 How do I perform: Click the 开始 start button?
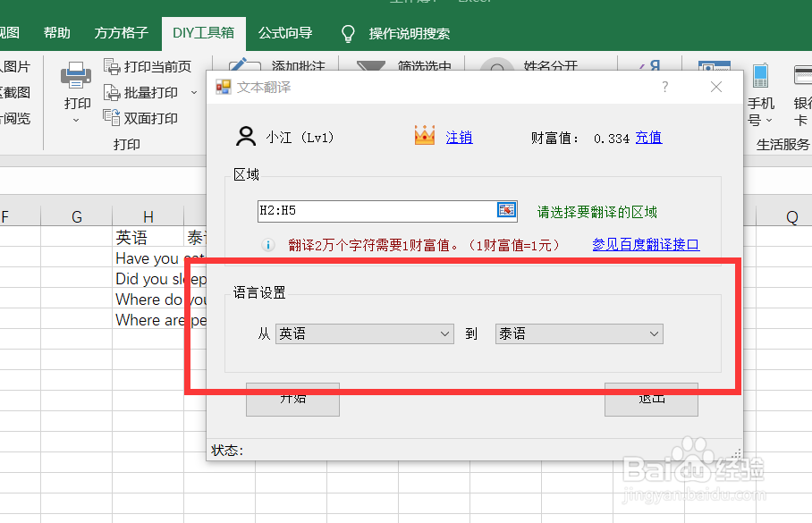[292, 400]
